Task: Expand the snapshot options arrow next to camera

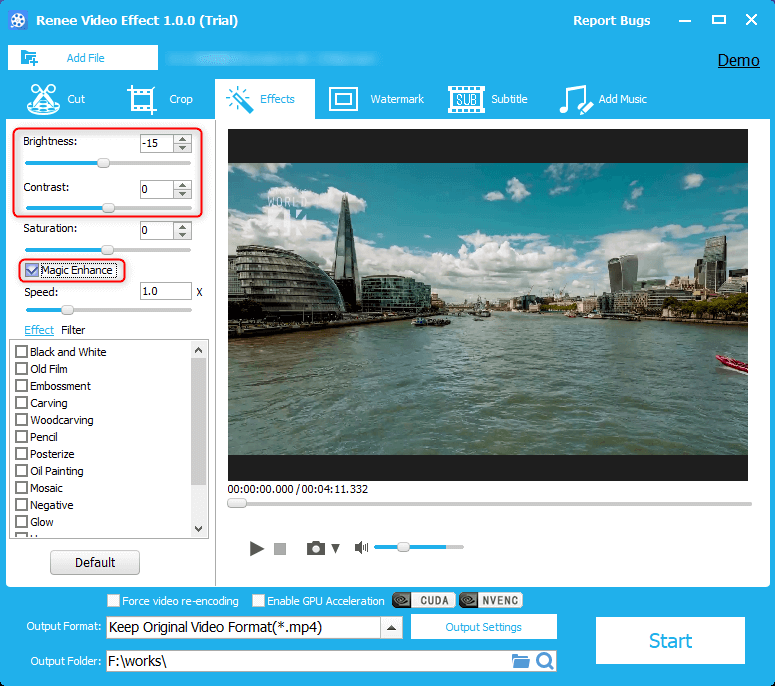Action: coord(336,548)
